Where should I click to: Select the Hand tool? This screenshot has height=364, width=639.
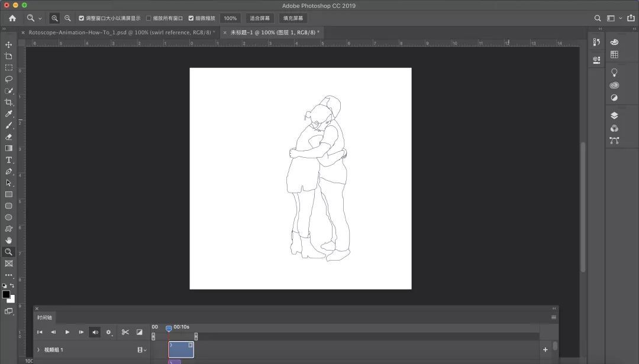9,240
